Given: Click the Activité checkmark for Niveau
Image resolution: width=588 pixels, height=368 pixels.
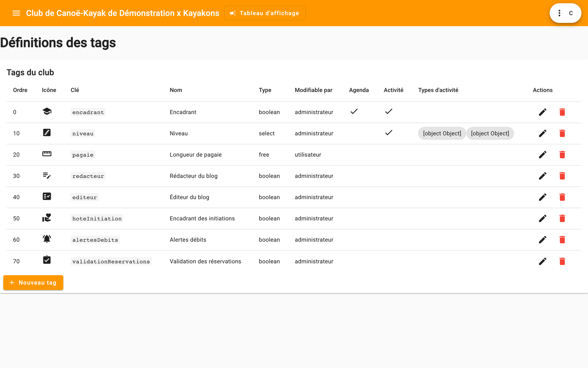Looking at the screenshot, I should 388,133.
